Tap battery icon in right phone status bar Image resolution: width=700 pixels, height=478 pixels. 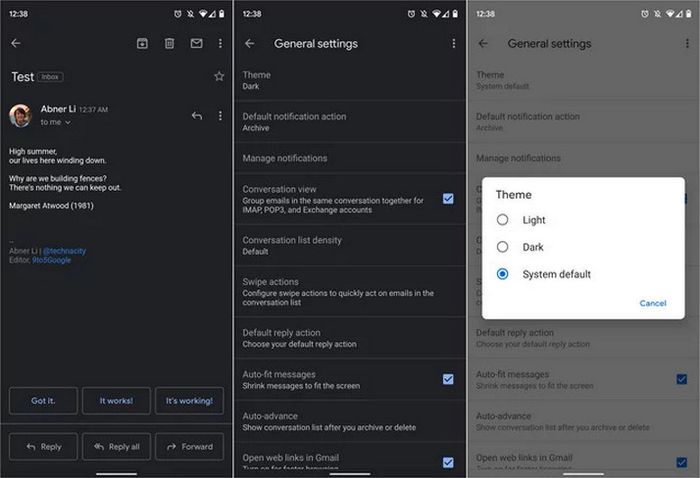688,14
